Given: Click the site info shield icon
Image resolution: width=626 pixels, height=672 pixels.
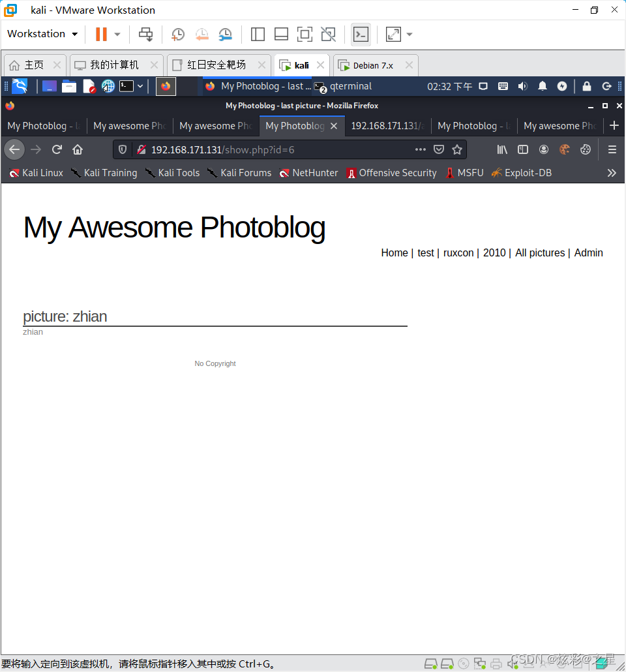Looking at the screenshot, I should [123, 149].
